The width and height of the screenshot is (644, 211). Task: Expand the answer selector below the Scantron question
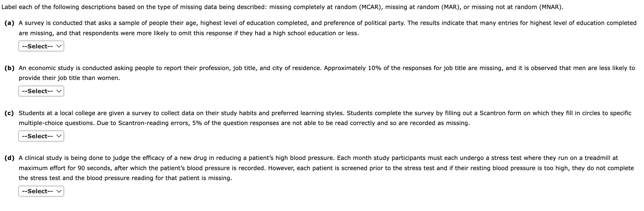(41, 136)
